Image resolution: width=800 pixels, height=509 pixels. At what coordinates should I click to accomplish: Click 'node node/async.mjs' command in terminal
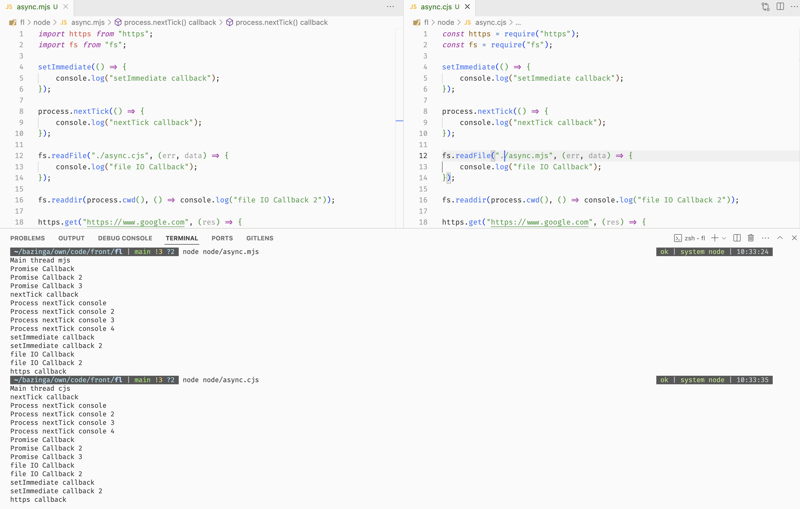coord(221,251)
